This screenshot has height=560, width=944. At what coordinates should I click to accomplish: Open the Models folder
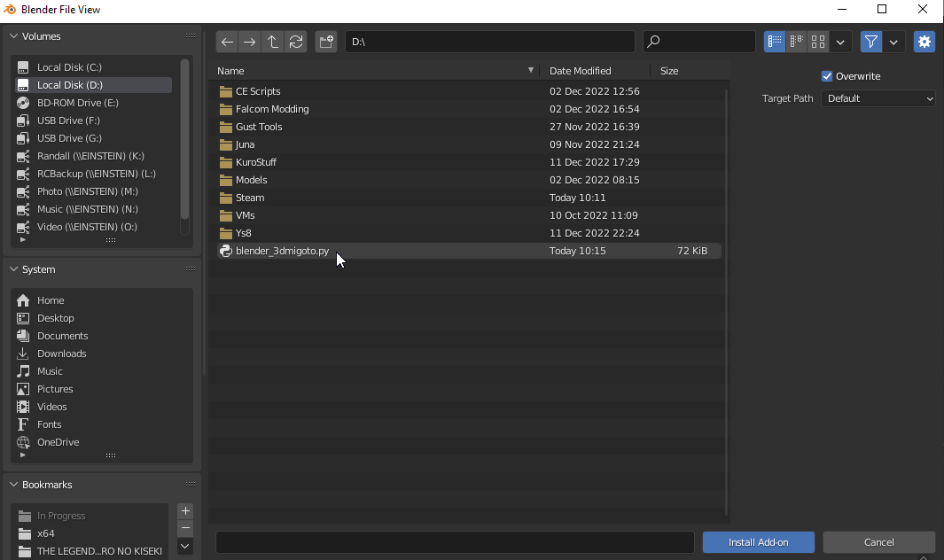(x=469, y=180)
